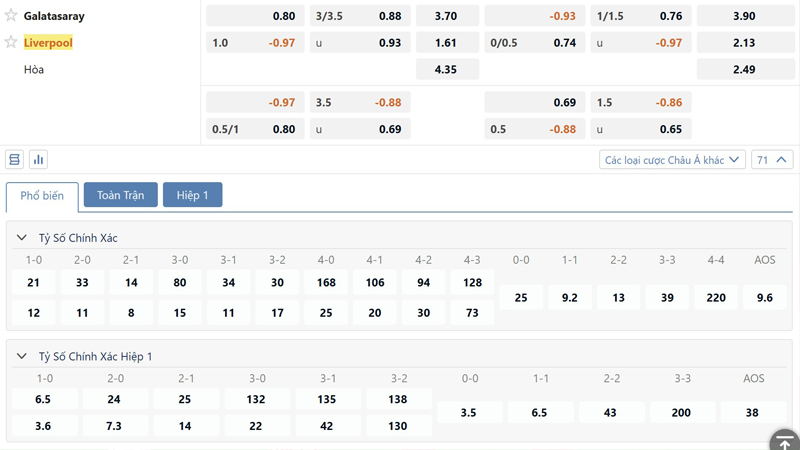Bet first-half AOS at odds 38
800x450 pixels.
tap(754, 412)
